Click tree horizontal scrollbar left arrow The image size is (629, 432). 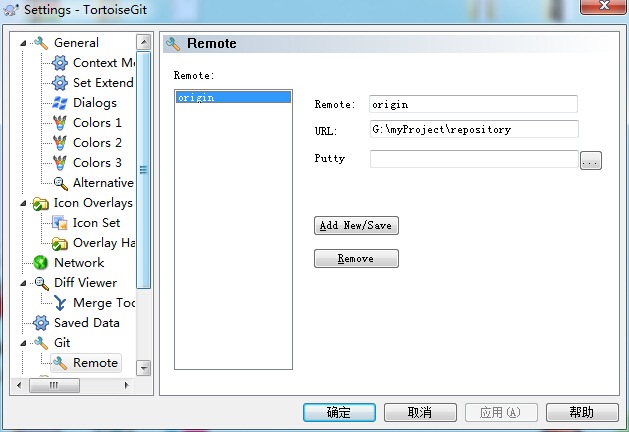[x=19, y=385]
